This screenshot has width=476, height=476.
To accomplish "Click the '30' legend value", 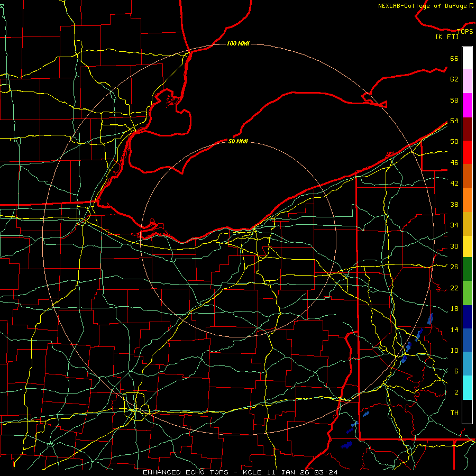I will point(454,246).
